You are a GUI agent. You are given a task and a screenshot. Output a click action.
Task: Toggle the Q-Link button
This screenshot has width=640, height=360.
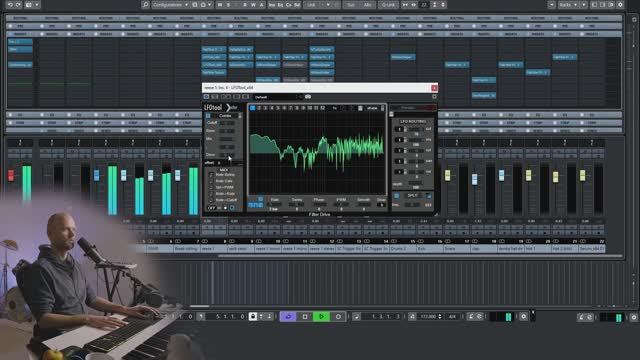click(388, 5)
